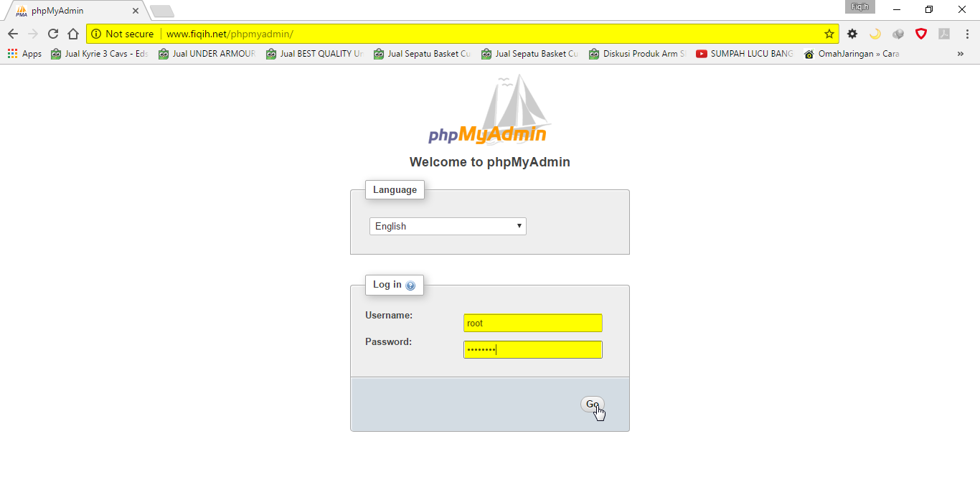Close the phpMyAdmin tab
The height and width of the screenshot is (477, 980).
pos(136,11)
